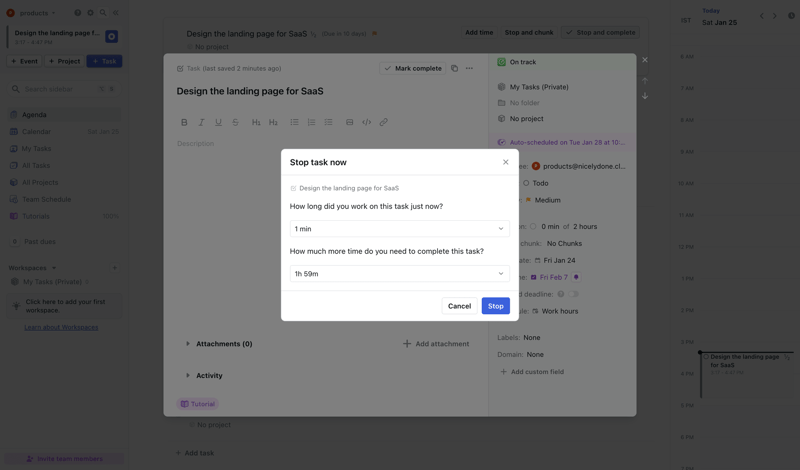Open the Agenda view

point(64,115)
